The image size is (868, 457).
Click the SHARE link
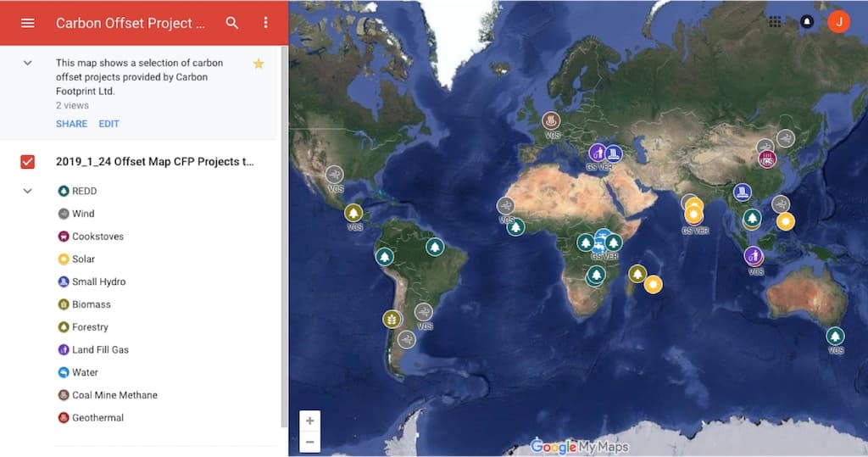[x=71, y=124]
